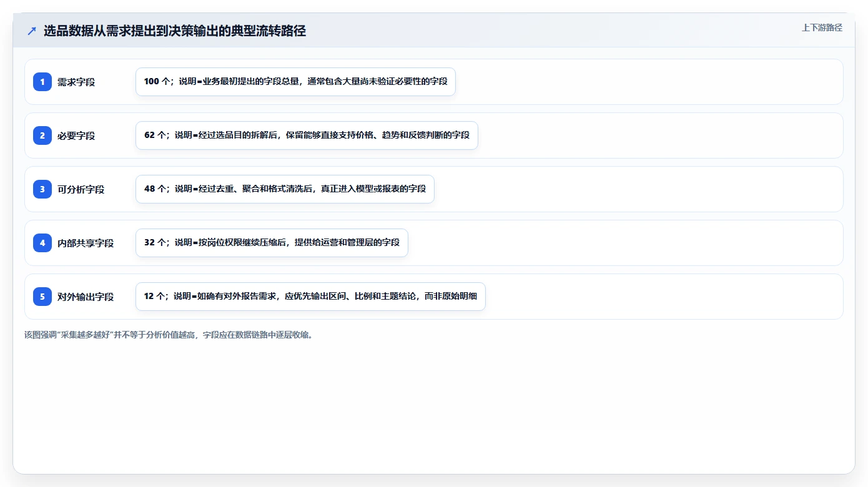Click the 12 个 description box

[310, 297]
